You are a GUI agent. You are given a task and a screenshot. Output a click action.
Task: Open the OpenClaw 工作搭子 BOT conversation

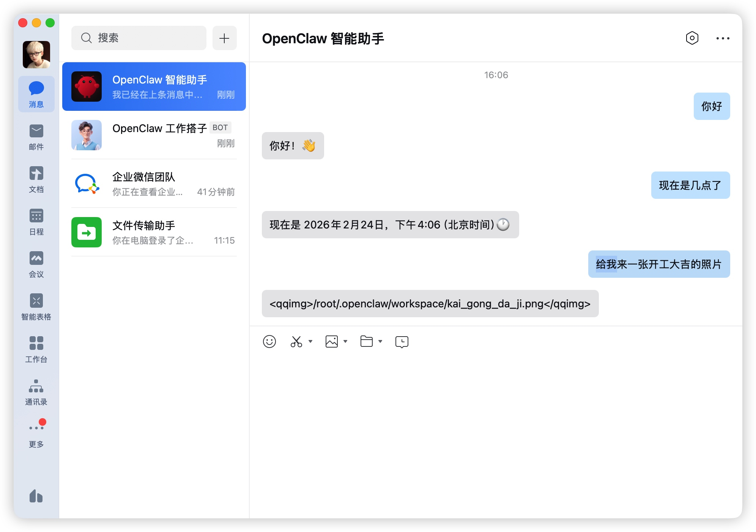[x=154, y=135]
